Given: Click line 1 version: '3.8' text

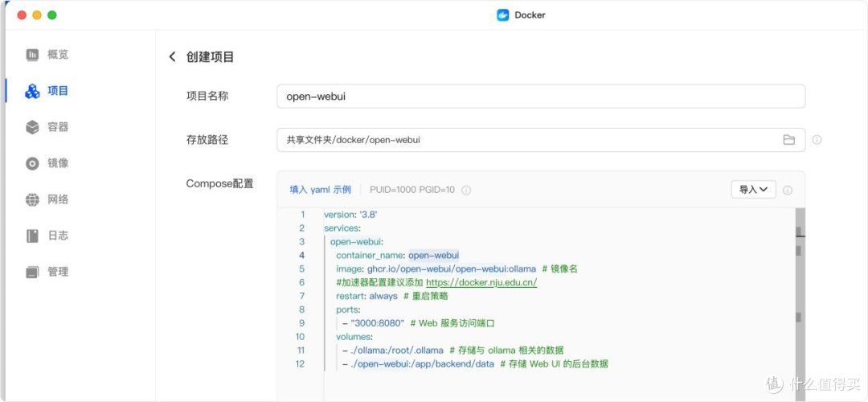Looking at the screenshot, I should pyautogui.click(x=350, y=215).
